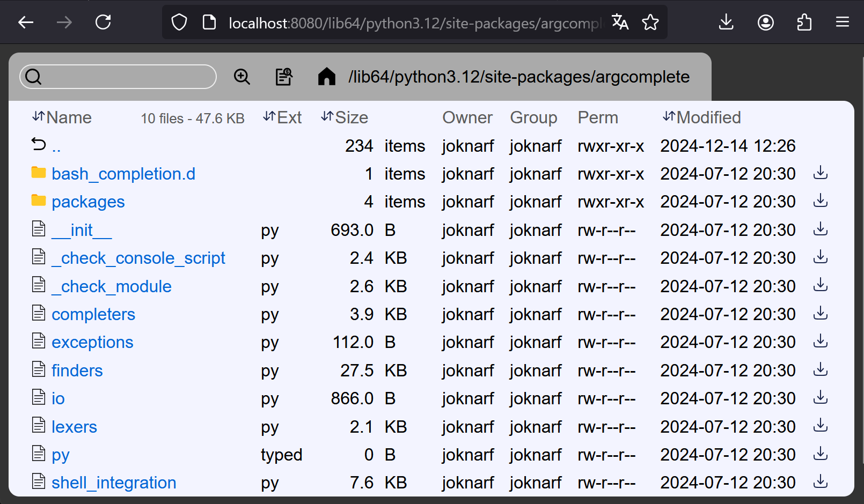Download the completers file
The height and width of the screenshot is (504, 864).
pos(821,314)
